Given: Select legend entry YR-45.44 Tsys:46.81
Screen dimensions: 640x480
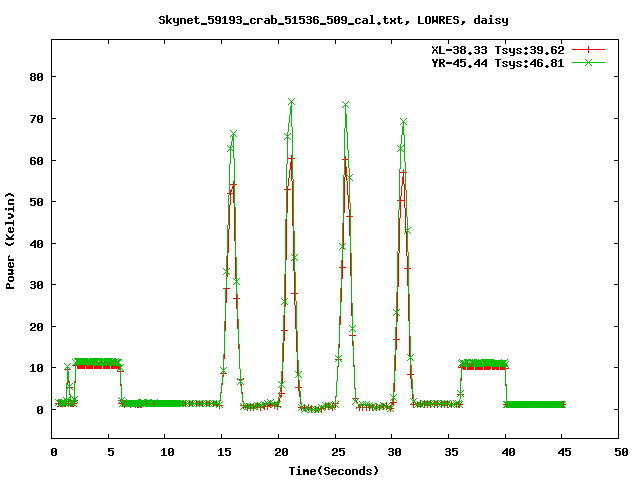Looking at the screenshot, I should coord(498,63).
